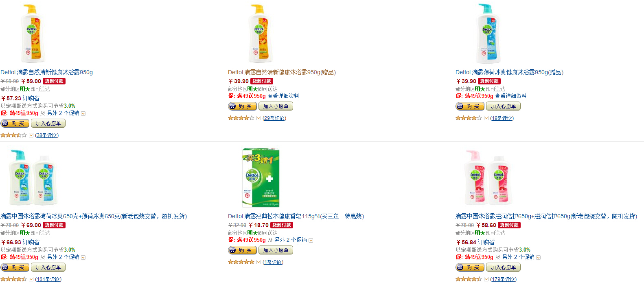Viewport: 644px width, 283px height.
Task: Open the 滴露滋润倍护 650g product title link
Action: pyautogui.click(x=546, y=217)
